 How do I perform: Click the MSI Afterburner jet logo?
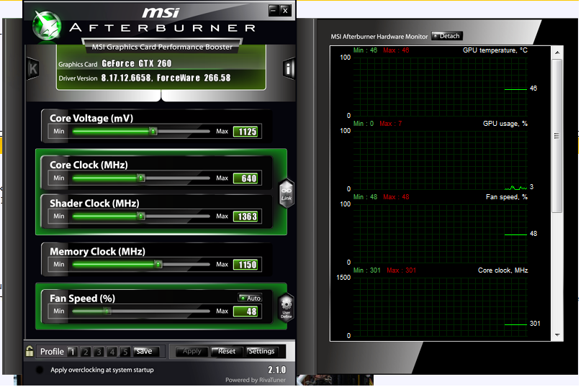(47, 25)
